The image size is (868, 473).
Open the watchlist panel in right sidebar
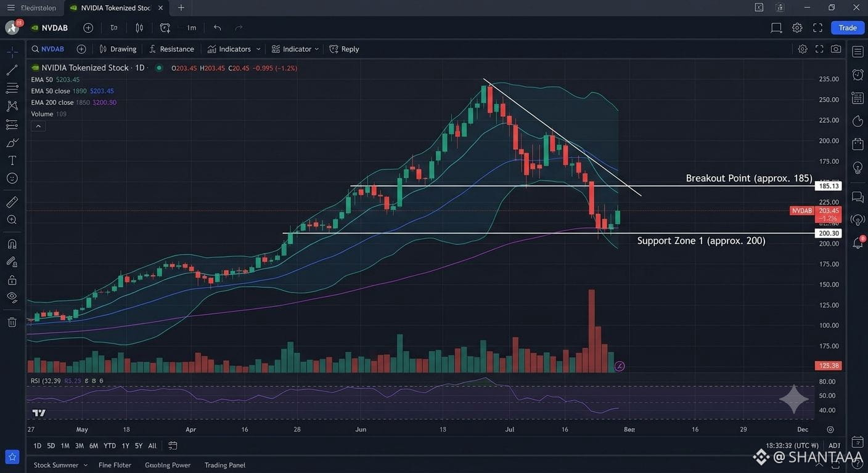[858, 51]
